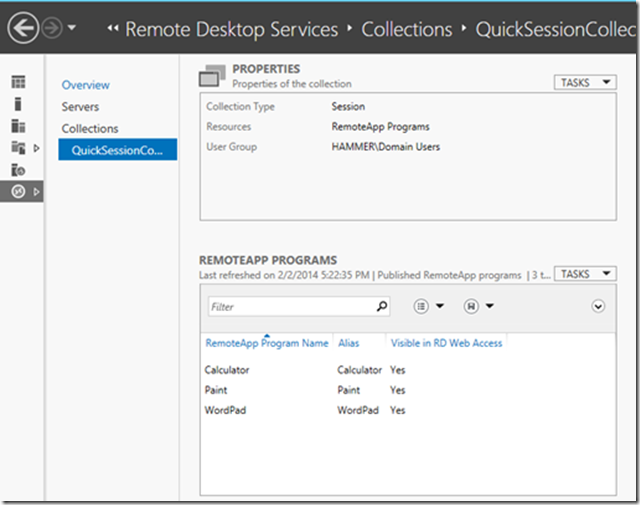Open the Properties TASKS dropdown
Viewport: 640px width, 505px height.
(584, 83)
